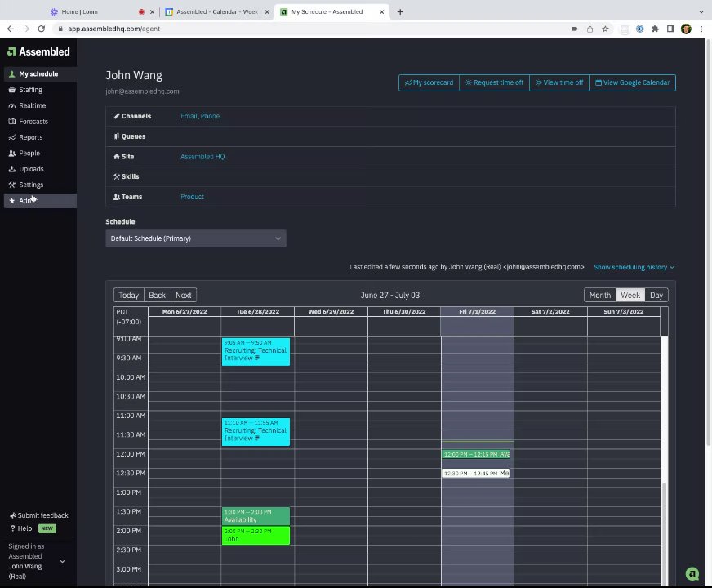Expand the signed-in account chevron
Viewport: 712px width, 588px height.
click(x=62, y=562)
